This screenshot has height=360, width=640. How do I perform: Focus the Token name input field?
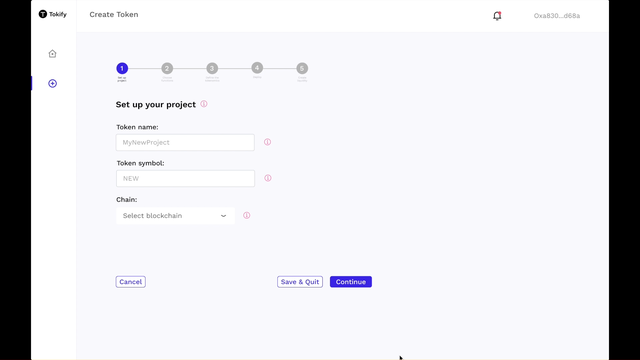(185, 142)
